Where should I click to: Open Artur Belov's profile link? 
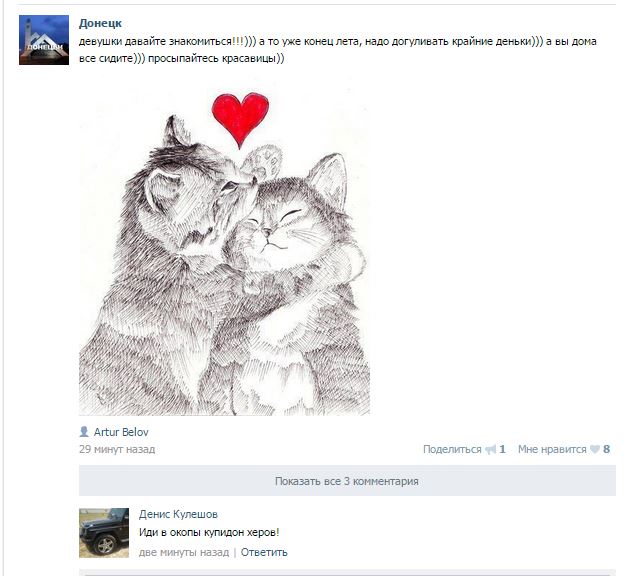click(x=121, y=432)
